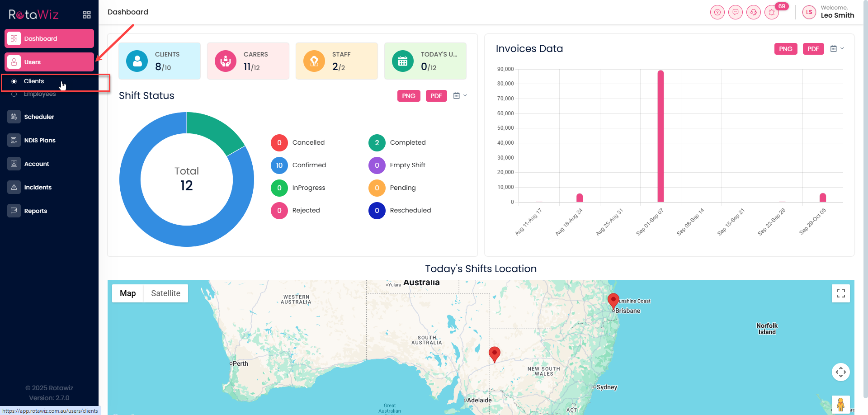Image resolution: width=868 pixels, height=415 pixels.
Task: Open the Shift Status calendar dropdown
Action: 459,96
